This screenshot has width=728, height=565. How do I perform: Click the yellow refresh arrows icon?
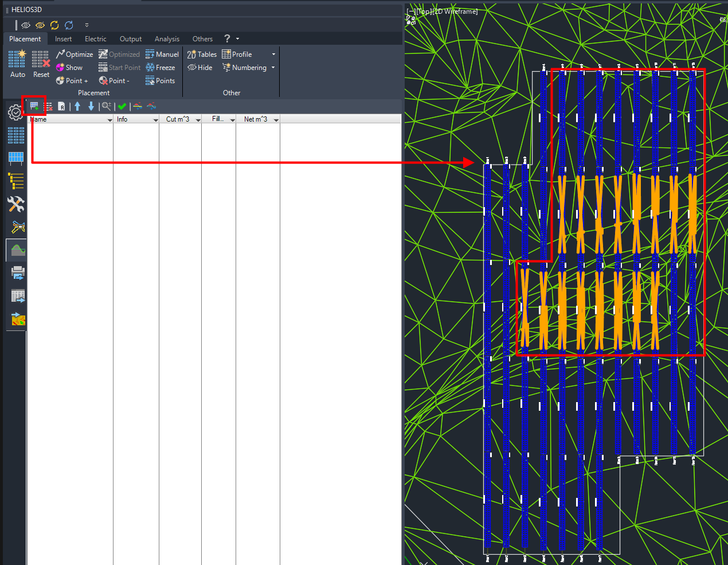click(54, 25)
